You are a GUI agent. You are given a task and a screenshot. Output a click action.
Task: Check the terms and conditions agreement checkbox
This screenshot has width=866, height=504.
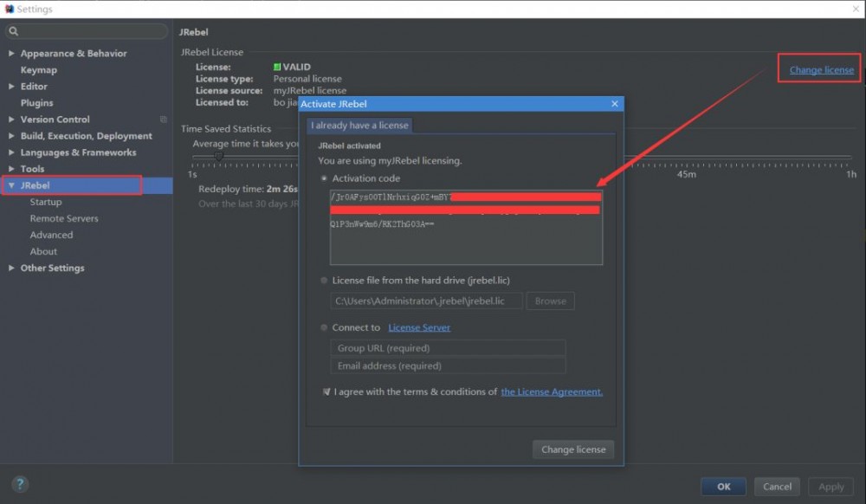tap(326, 391)
